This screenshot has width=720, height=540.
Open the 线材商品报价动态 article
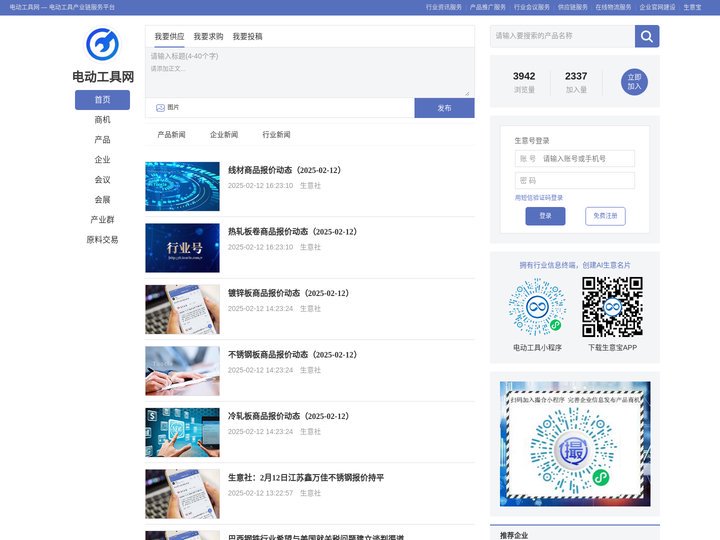click(285, 170)
